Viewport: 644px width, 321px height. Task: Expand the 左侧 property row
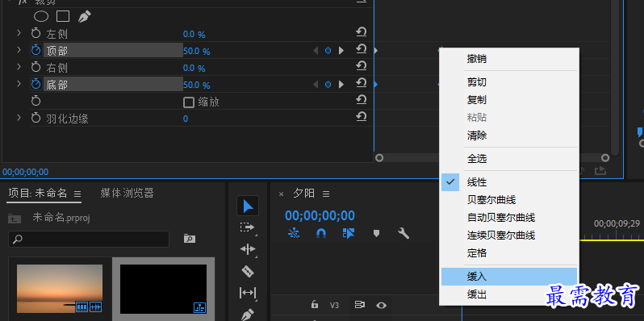19,33
